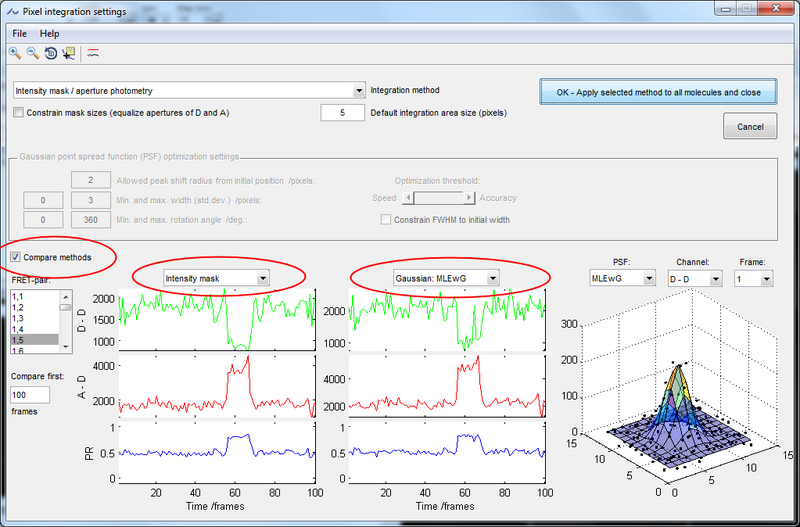Click OK - Apply selected method button
Image resolution: width=800 pixels, height=527 pixels.
point(658,93)
